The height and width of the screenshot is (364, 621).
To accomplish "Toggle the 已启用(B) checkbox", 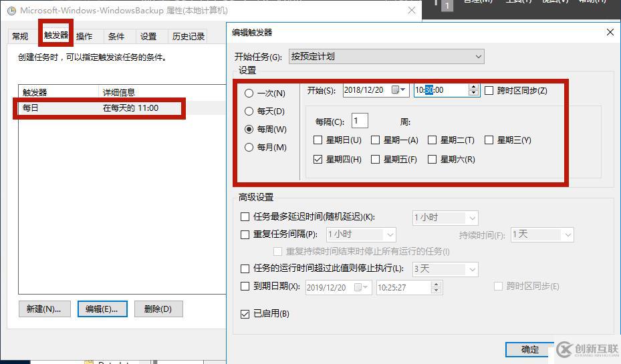I will [x=245, y=314].
